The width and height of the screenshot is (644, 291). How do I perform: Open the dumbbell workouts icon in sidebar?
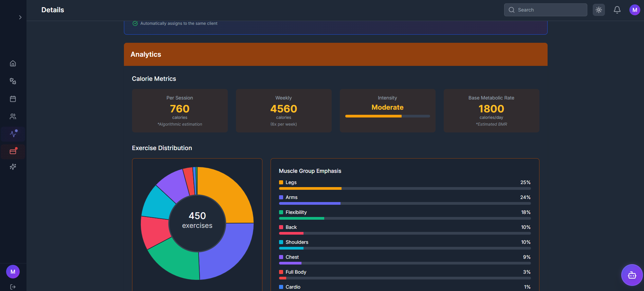pyautogui.click(x=13, y=81)
